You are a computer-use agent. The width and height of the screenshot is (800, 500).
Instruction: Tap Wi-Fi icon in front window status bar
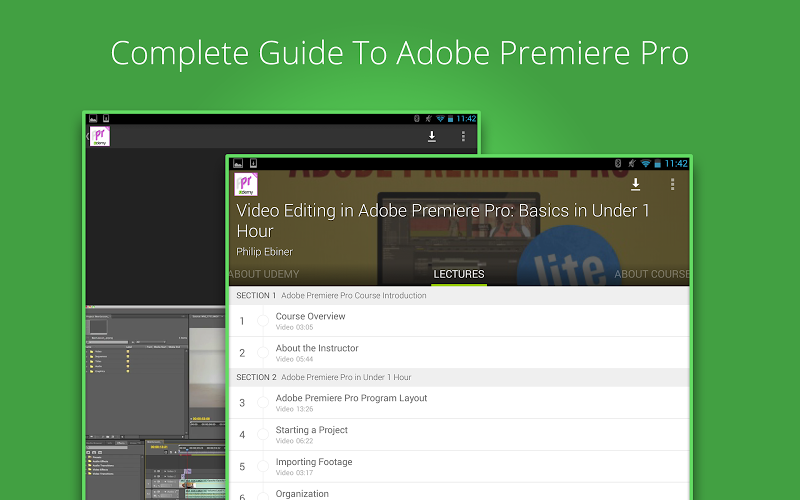pos(645,163)
